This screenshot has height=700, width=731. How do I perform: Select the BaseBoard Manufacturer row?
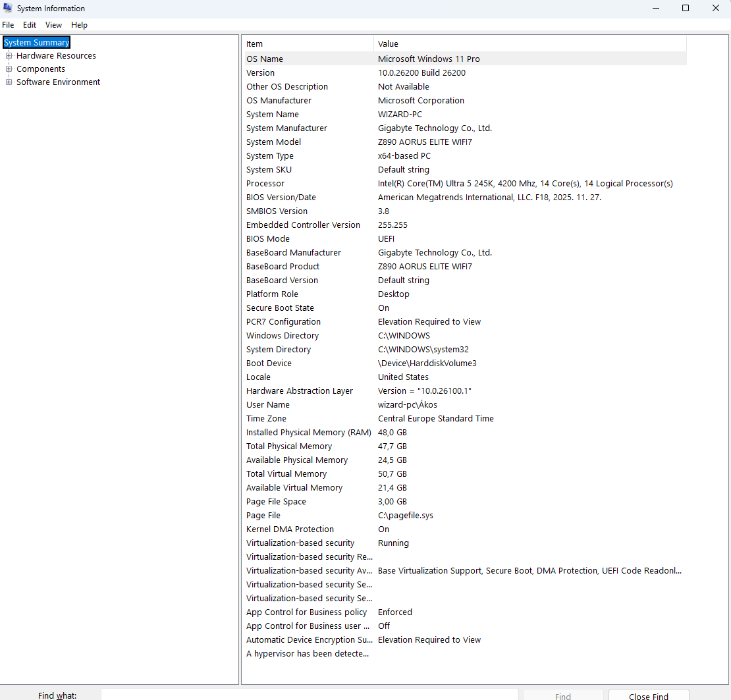(x=465, y=253)
